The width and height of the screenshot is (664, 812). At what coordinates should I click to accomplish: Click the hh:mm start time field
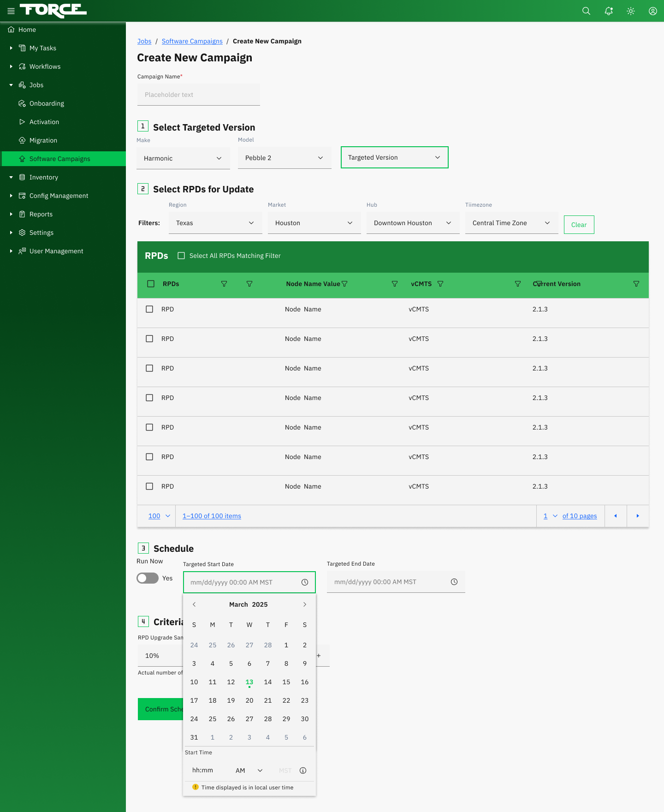203,770
